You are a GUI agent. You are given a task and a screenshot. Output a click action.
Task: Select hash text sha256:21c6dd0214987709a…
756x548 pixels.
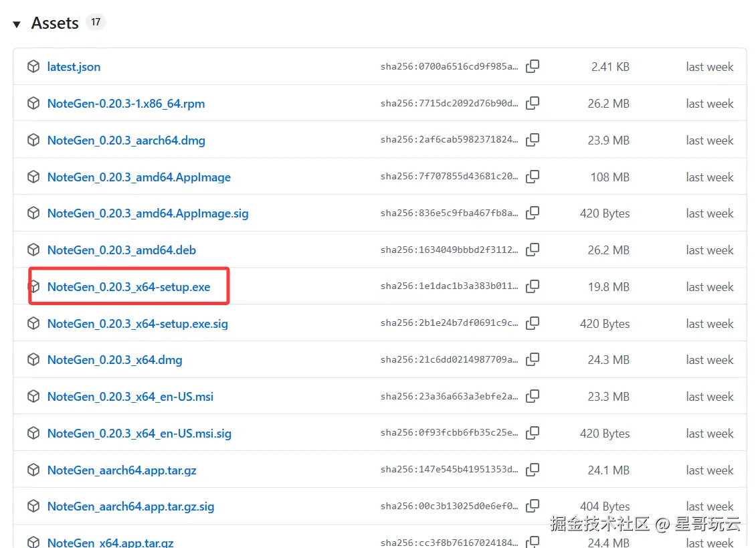click(450, 359)
